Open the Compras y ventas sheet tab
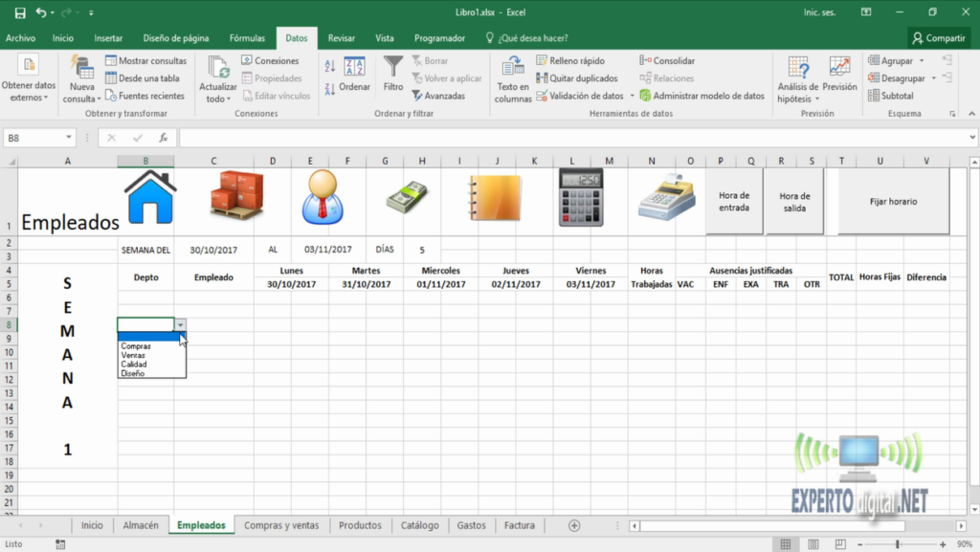 (282, 525)
